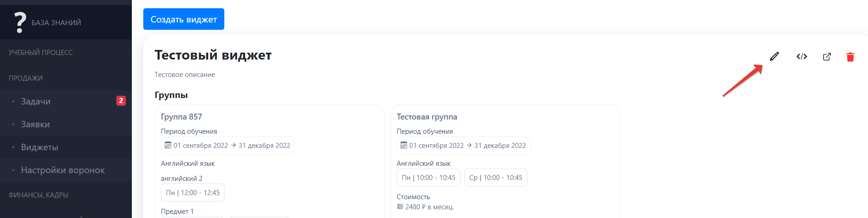Click the Группы heading
The image size is (868, 218).
pos(171,95)
